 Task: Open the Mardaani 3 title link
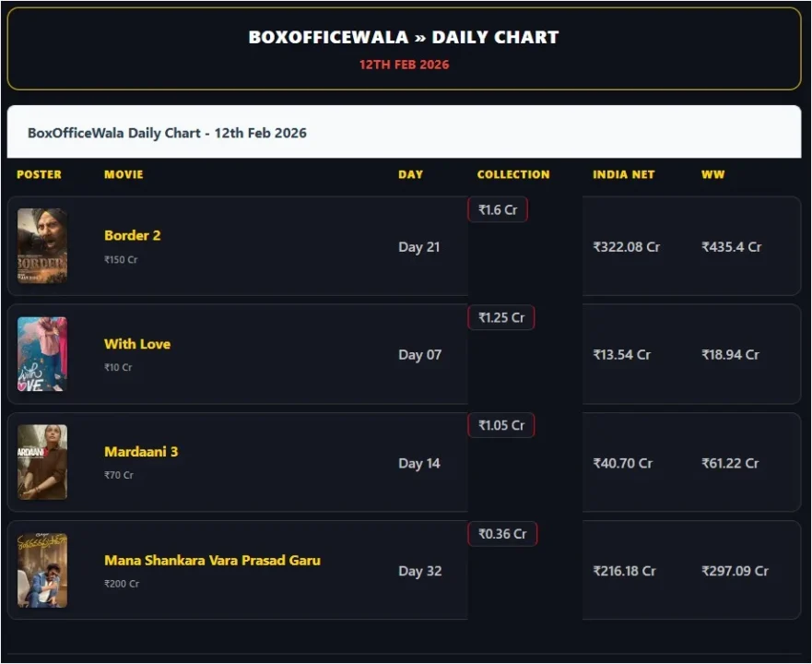coord(141,452)
